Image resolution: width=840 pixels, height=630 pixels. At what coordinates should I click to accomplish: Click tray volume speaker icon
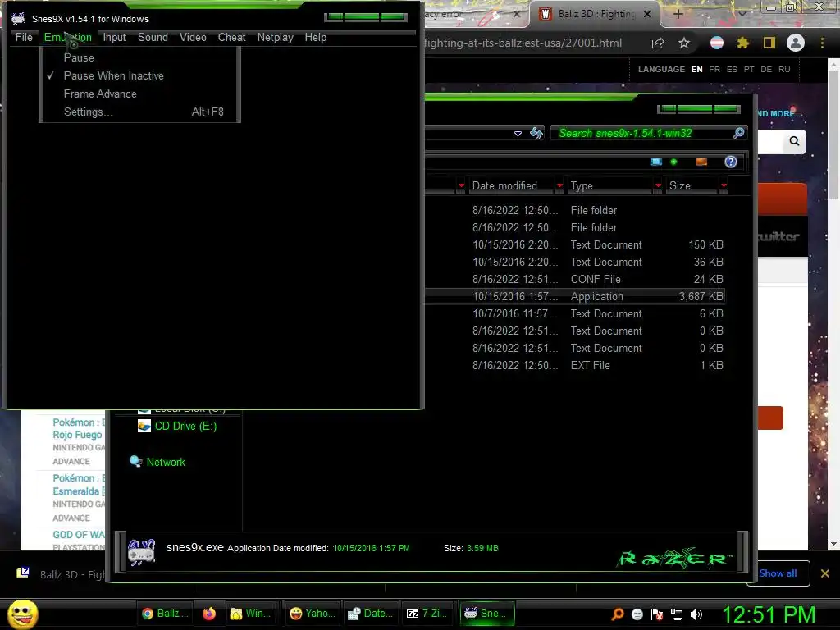(696, 614)
